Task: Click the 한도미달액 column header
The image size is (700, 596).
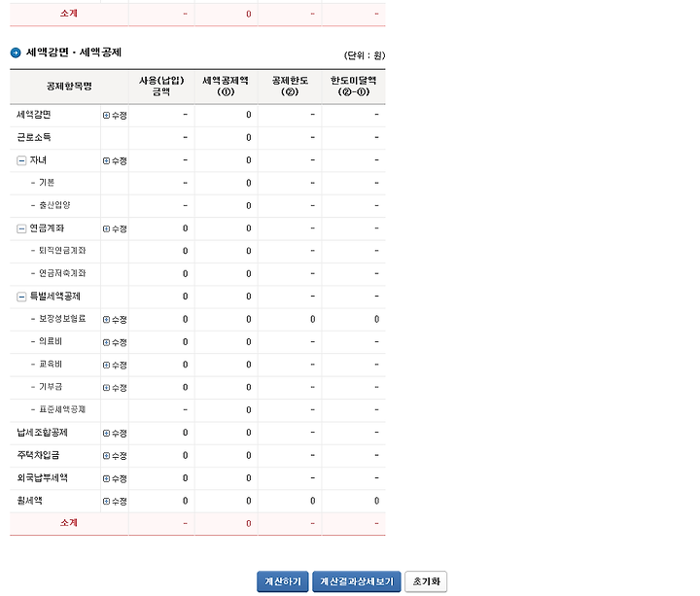Action: [353, 87]
